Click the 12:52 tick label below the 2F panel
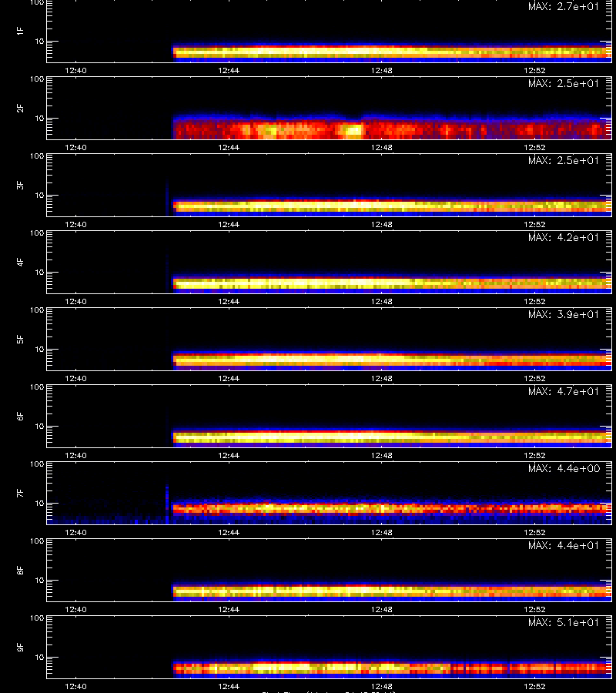 point(534,147)
